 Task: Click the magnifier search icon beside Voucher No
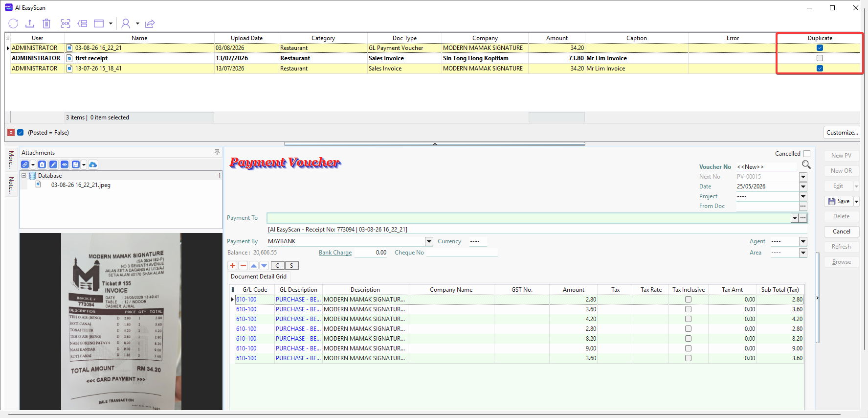pos(806,164)
